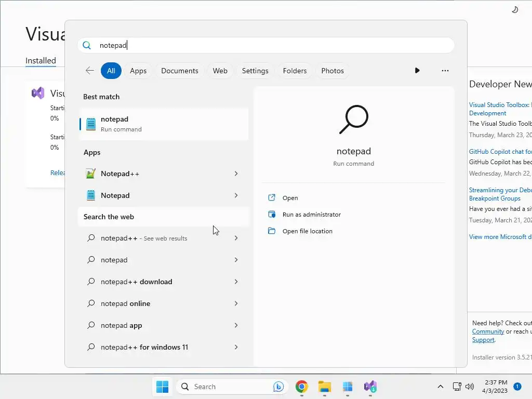Expand 'notepad++ download' chevron
This screenshot has height=399, width=532.
(x=236, y=282)
